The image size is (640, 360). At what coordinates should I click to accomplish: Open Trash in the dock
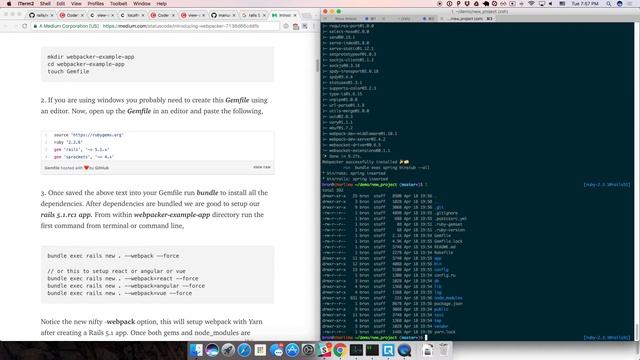click(444, 350)
